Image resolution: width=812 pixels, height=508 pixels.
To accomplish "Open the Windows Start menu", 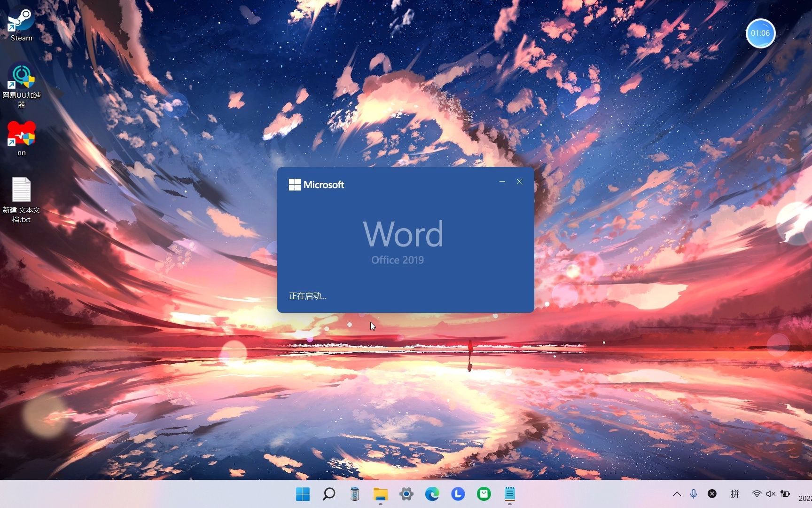I will coord(303,494).
